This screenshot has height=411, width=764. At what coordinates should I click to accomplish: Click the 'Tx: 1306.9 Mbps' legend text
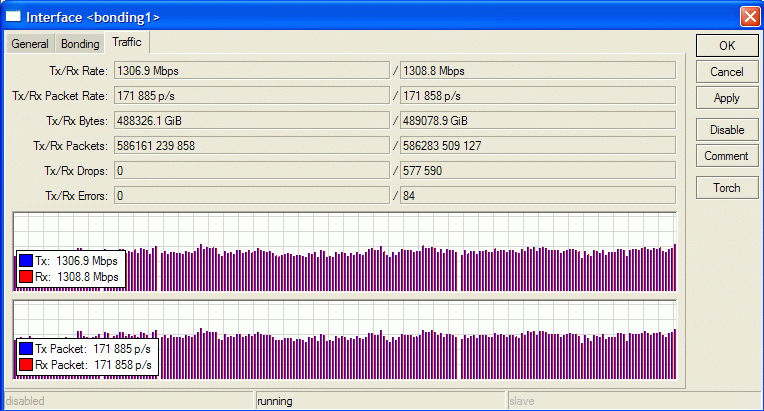coord(76,261)
